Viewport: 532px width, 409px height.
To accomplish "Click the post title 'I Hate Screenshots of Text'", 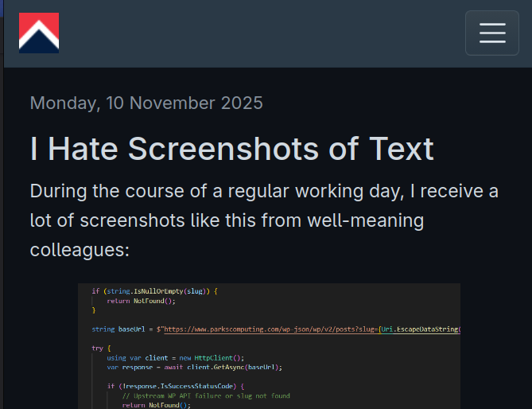I will [x=231, y=149].
